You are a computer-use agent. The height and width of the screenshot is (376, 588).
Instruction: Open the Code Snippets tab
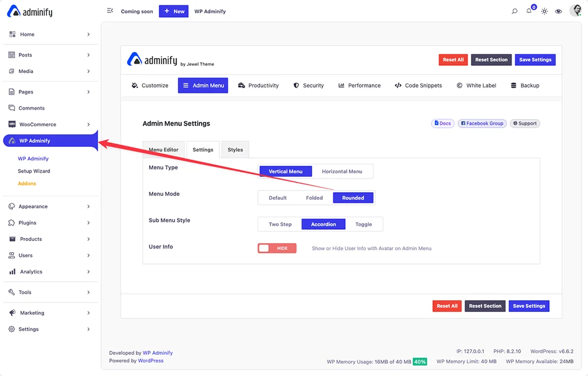418,85
